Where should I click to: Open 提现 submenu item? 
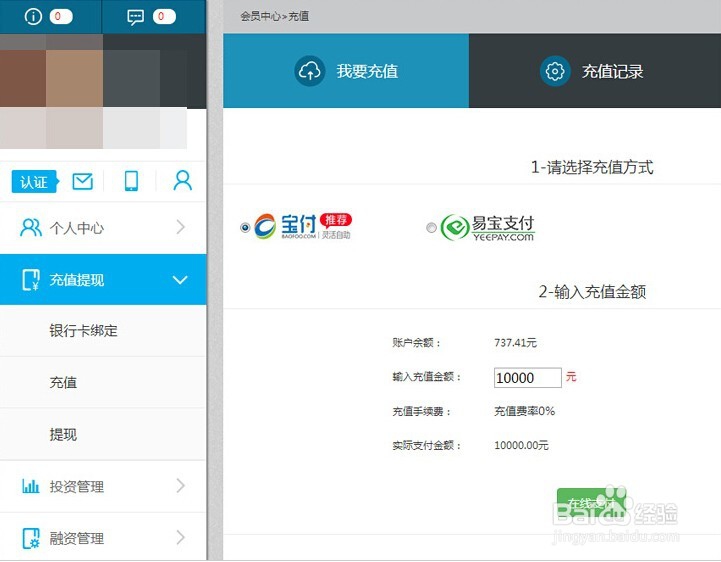point(103,435)
